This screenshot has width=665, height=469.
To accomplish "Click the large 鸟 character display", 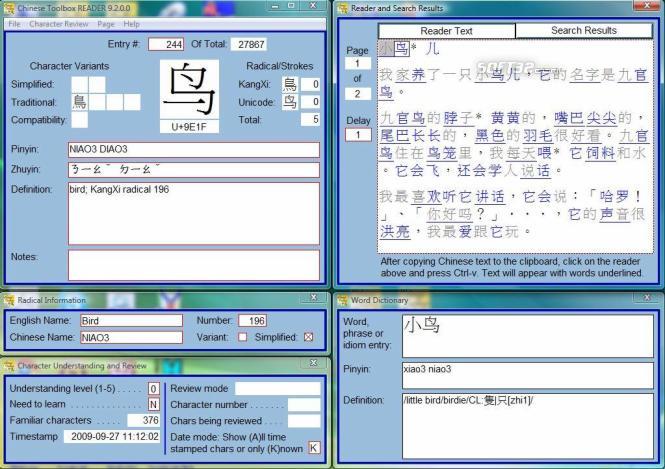I will click(189, 89).
